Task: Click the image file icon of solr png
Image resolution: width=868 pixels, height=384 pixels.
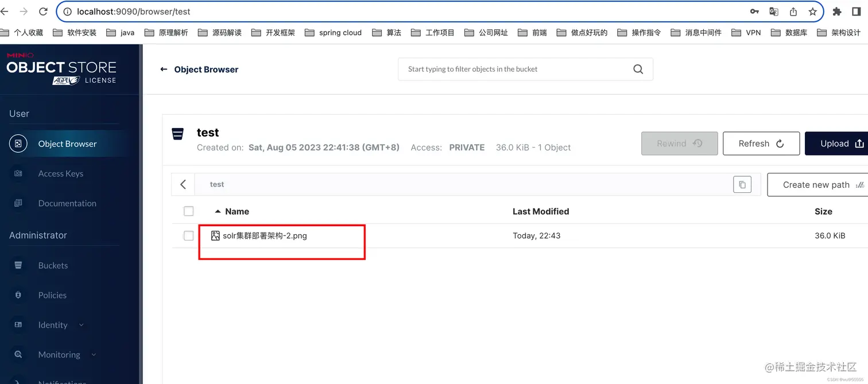Action: coord(215,236)
